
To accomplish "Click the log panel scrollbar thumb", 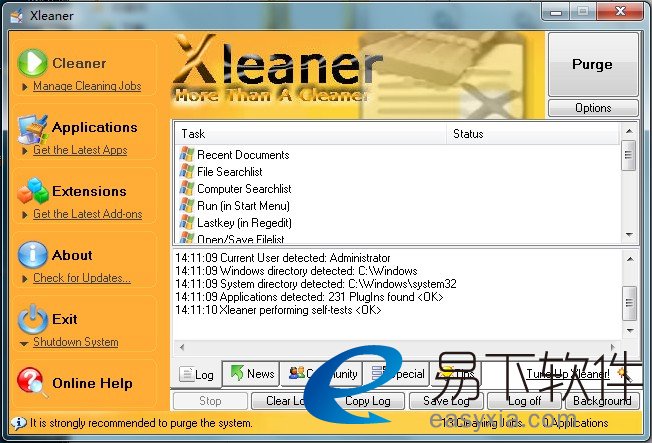I will point(629,298).
